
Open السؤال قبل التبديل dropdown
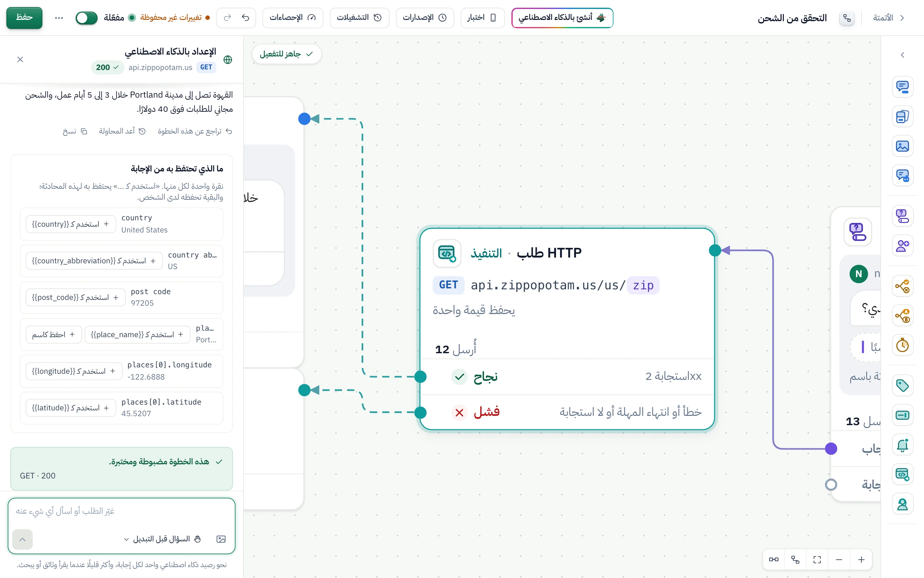pos(162,539)
